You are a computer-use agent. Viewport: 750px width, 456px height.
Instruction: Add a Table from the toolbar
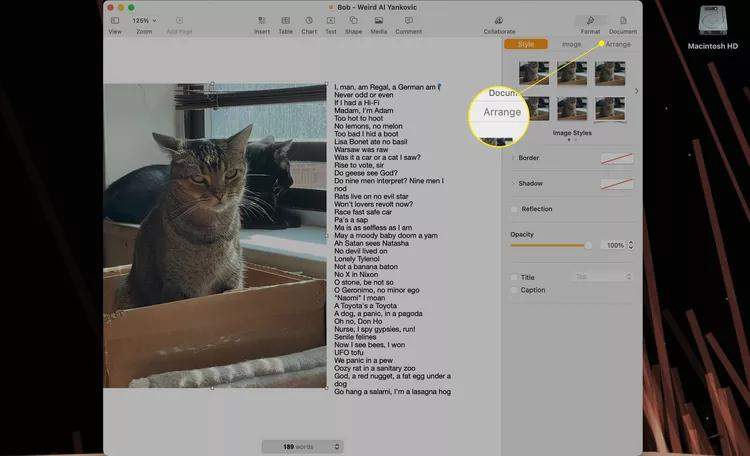point(285,20)
